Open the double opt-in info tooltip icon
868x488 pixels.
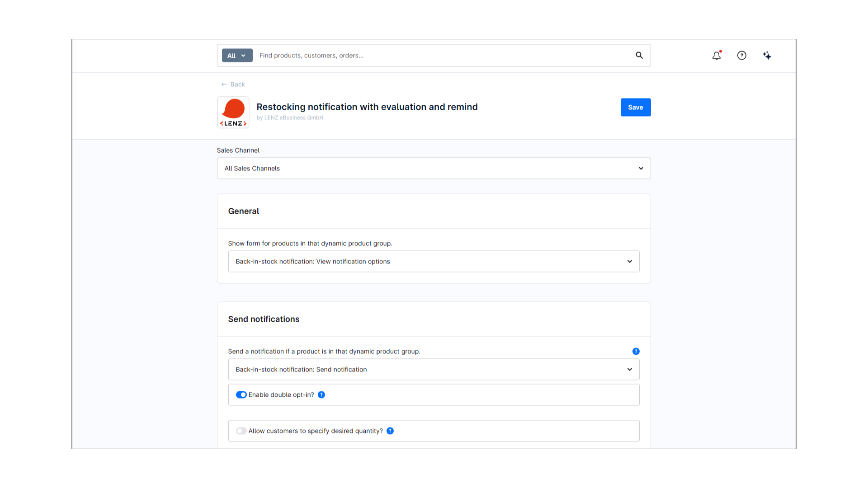[x=321, y=394]
